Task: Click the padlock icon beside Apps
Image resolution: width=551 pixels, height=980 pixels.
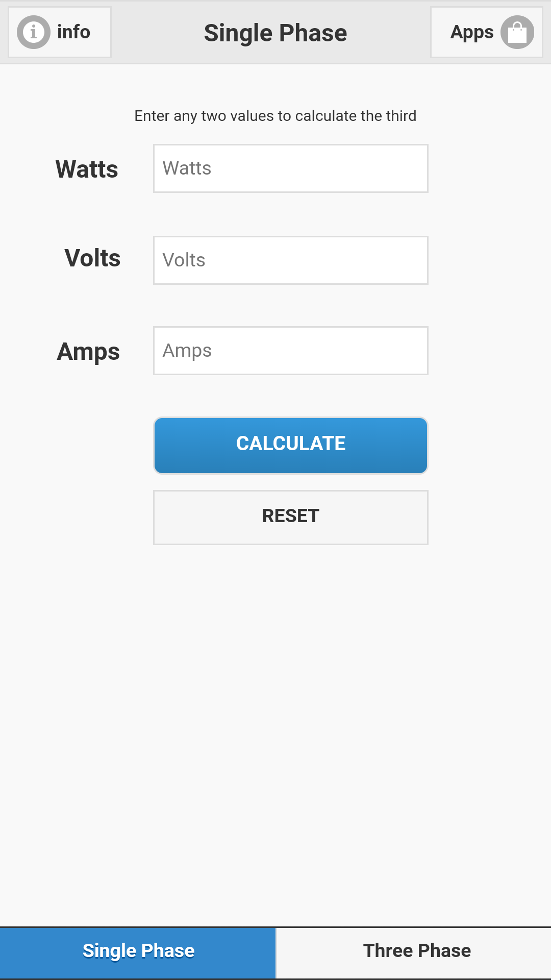Action: 517,32
